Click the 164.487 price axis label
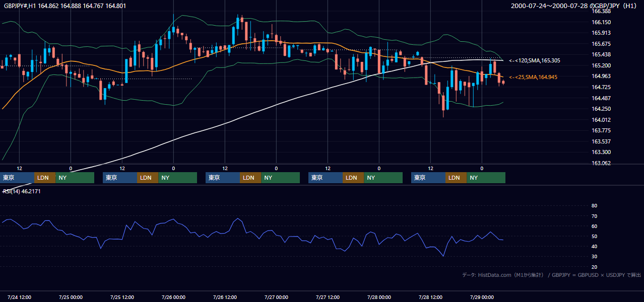 pyautogui.click(x=601, y=98)
